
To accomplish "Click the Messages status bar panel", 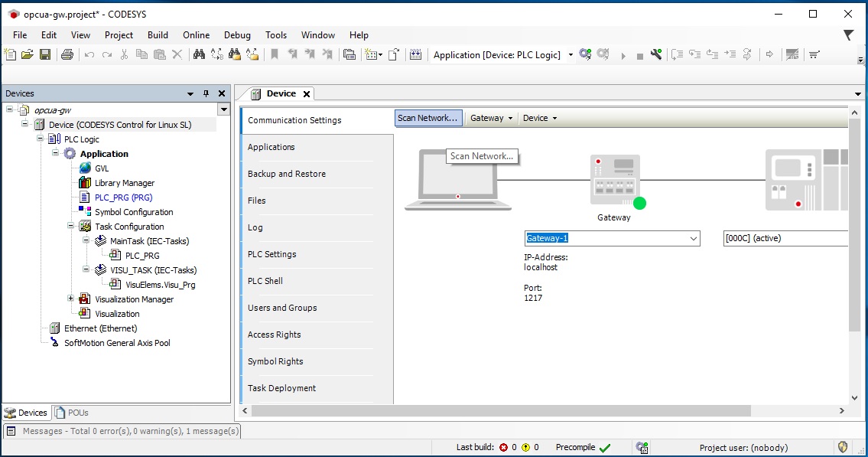I will [x=122, y=431].
